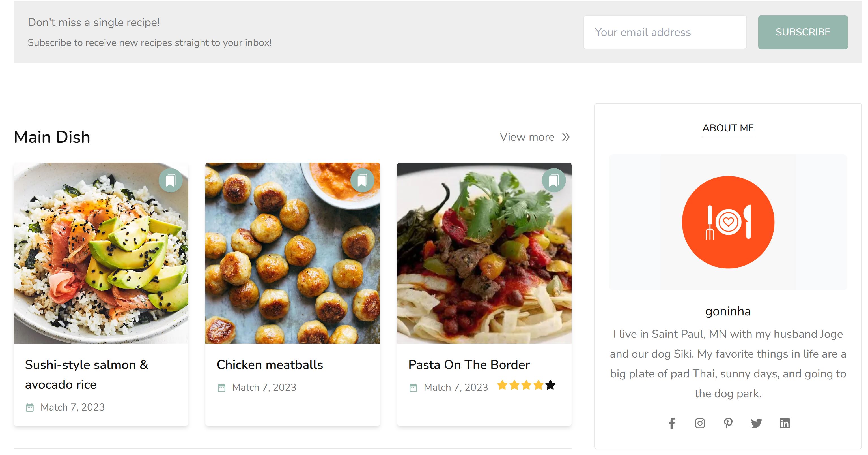Image resolution: width=868 pixels, height=455 pixels.
Task: Bookmark the Pasta On The Border recipe
Action: click(x=554, y=180)
